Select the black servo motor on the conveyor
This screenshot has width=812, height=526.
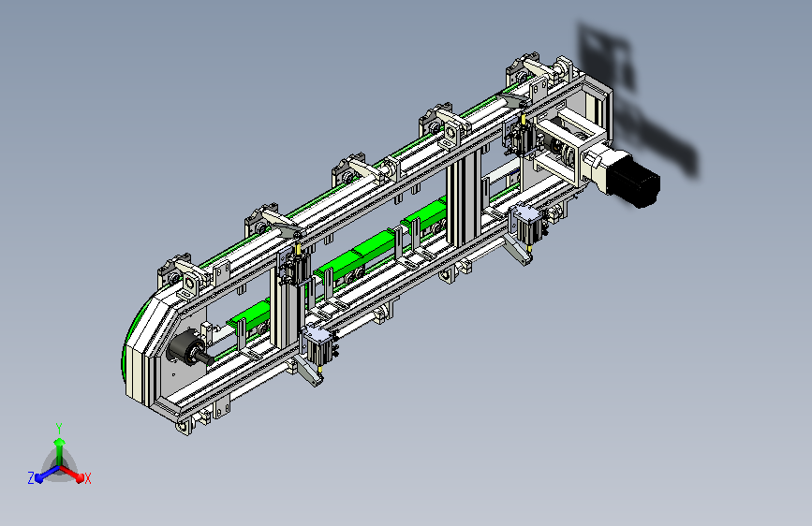(x=633, y=183)
